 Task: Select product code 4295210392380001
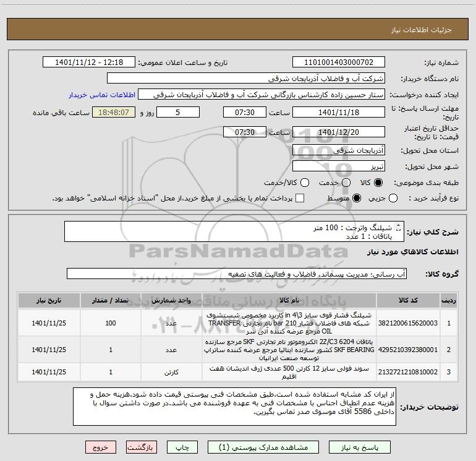tap(408, 350)
